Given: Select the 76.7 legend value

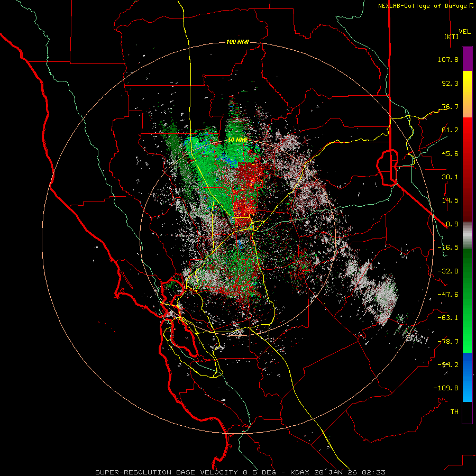Looking at the screenshot, I should coord(450,106).
